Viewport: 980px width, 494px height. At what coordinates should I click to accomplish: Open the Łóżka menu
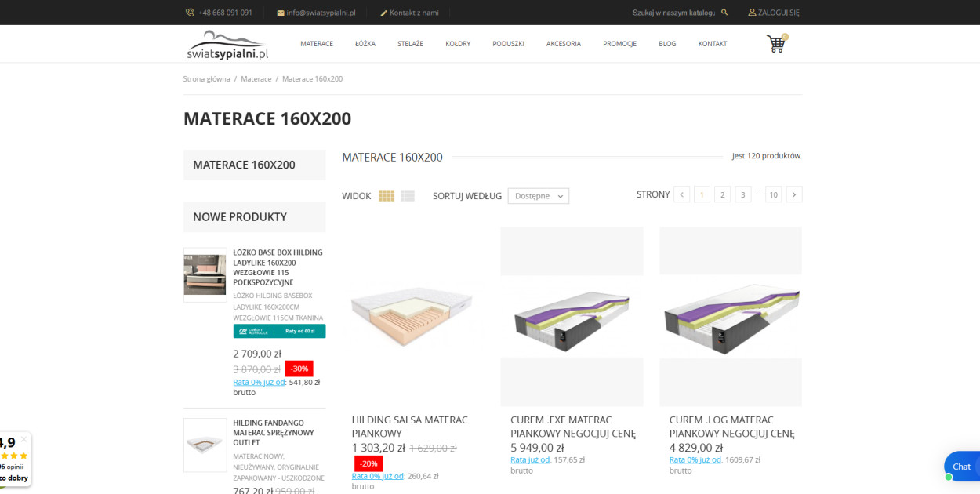pos(365,44)
